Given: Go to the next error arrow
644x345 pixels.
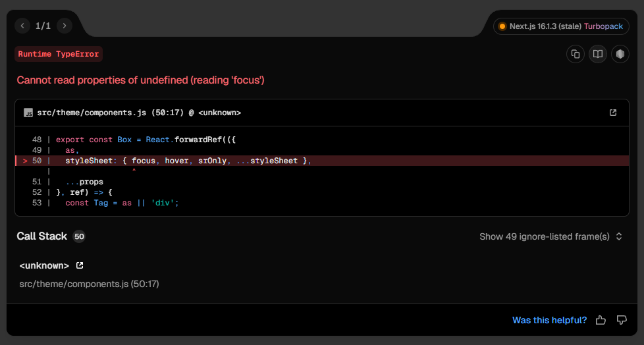Looking at the screenshot, I should 64,26.
